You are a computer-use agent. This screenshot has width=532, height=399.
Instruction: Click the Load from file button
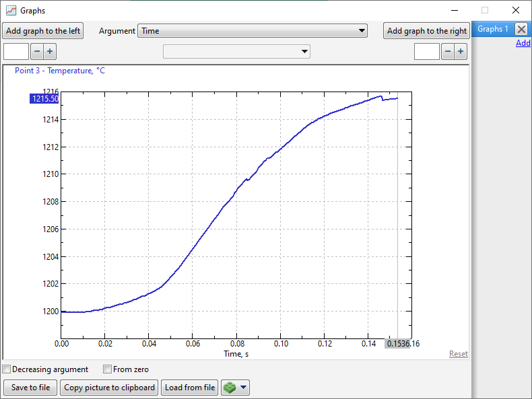(190, 388)
